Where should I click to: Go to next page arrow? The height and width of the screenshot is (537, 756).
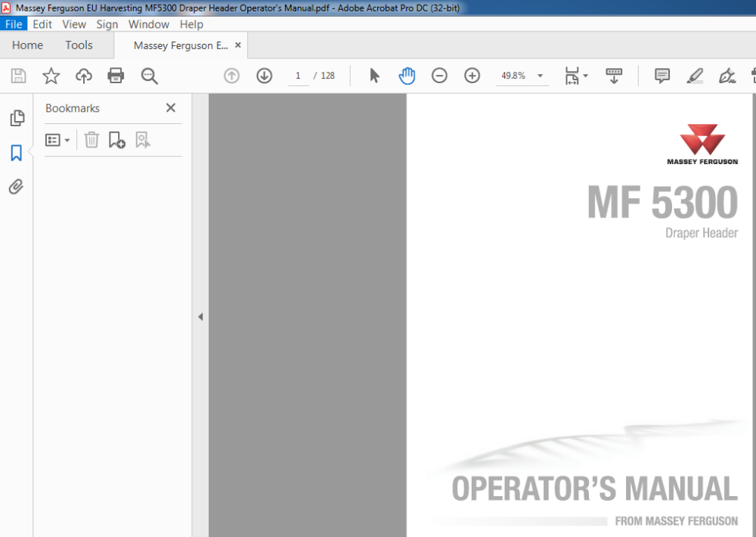coord(264,76)
